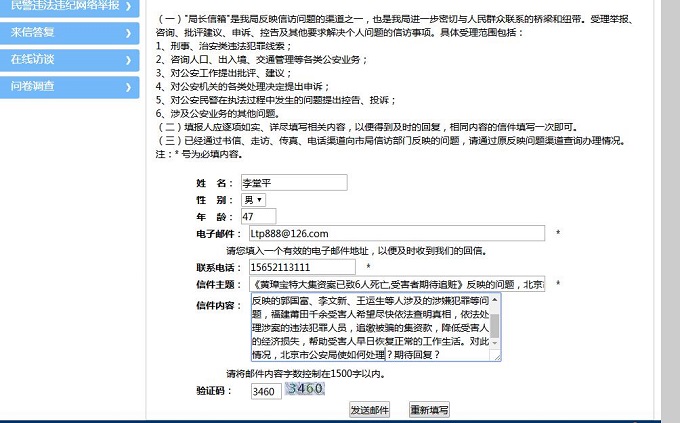The height and width of the screenshot is (423, 680).
Task: Select the 问卷调查 sidebar menu item
Action: pos(60,87)
